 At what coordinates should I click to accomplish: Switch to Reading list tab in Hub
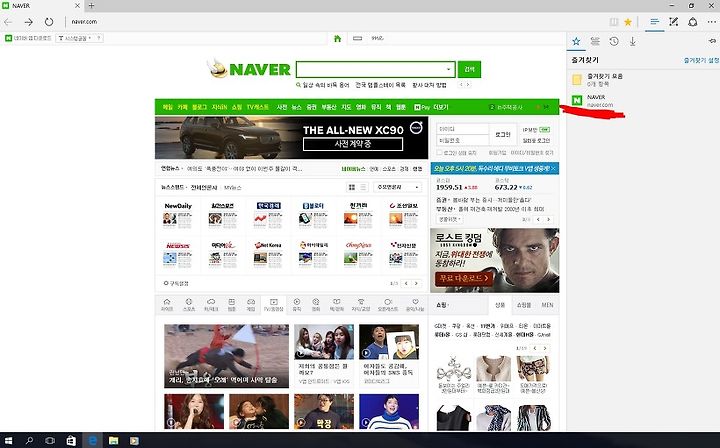[x=595, y=41]
